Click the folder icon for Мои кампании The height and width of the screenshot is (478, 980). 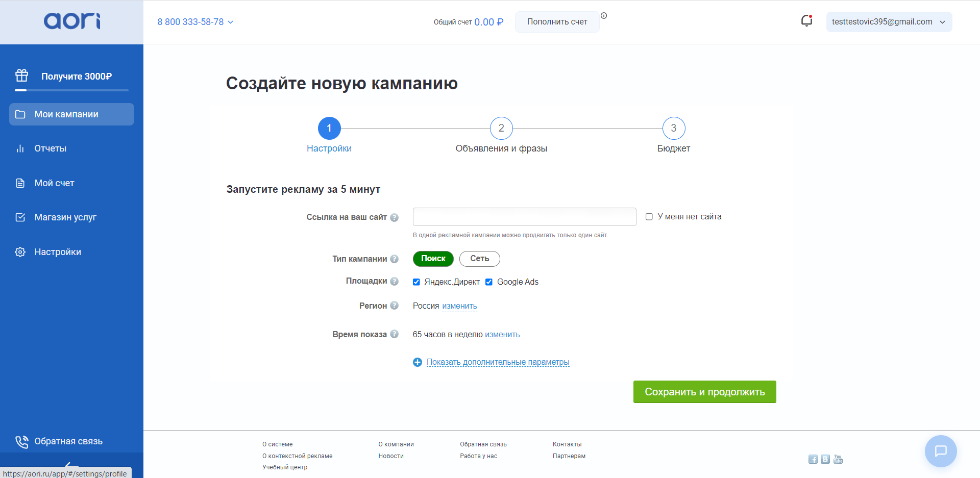point(20,114)
